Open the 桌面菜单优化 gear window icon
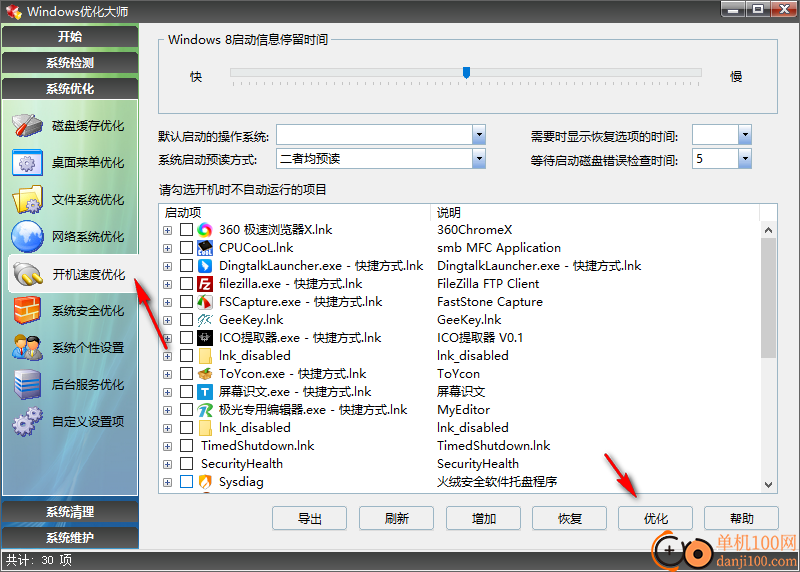The height and width of the screenshot is (572, 800). pos(27,162)
